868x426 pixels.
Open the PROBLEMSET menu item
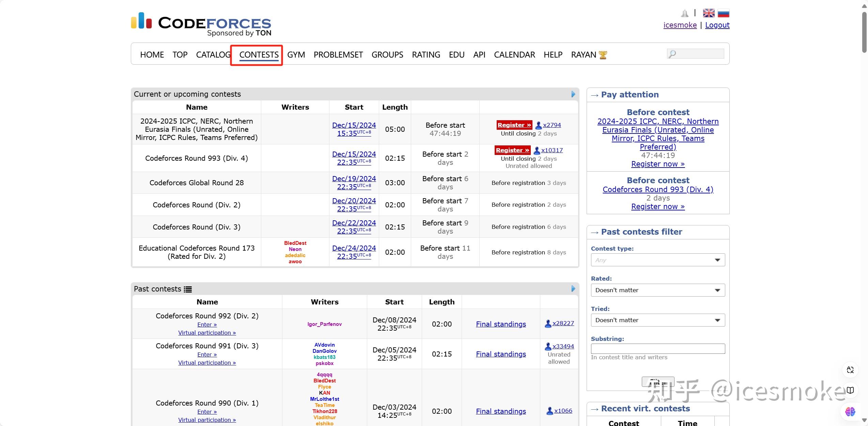point(338,55)
